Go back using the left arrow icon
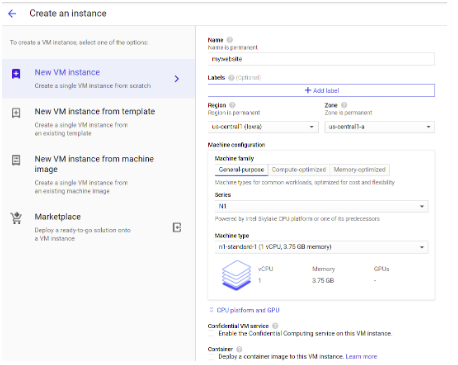Screen dimensions: 458x365 click(x=12, y=13)
